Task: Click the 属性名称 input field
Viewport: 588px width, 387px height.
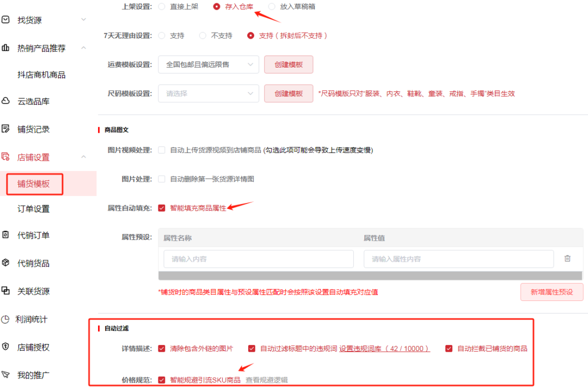Action: 259,259
